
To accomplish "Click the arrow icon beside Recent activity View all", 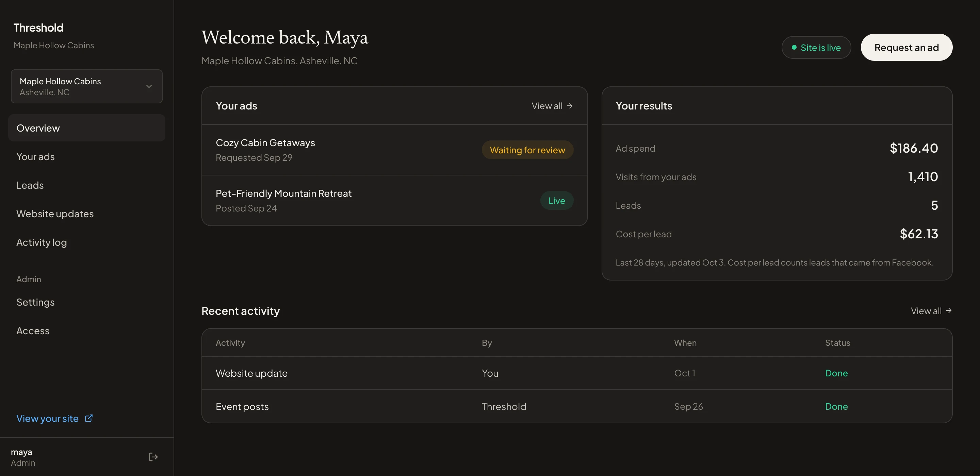I will [x=949, y=311].
